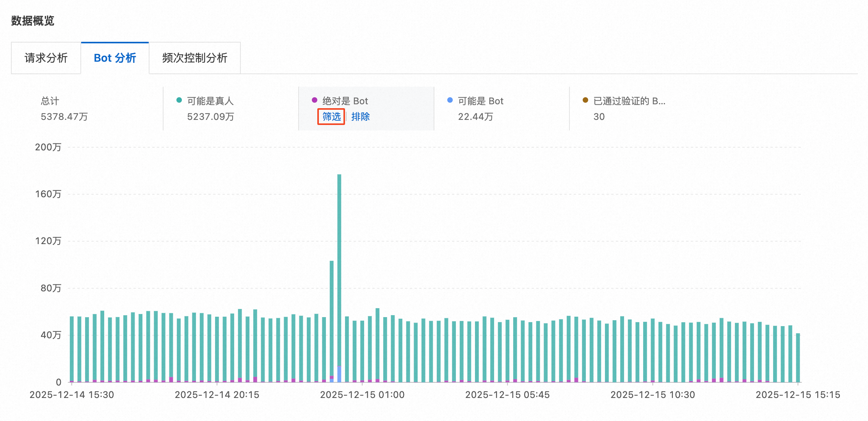Click the tallest spike bar in the chart

pyautogui.click(x=339, y=278)
